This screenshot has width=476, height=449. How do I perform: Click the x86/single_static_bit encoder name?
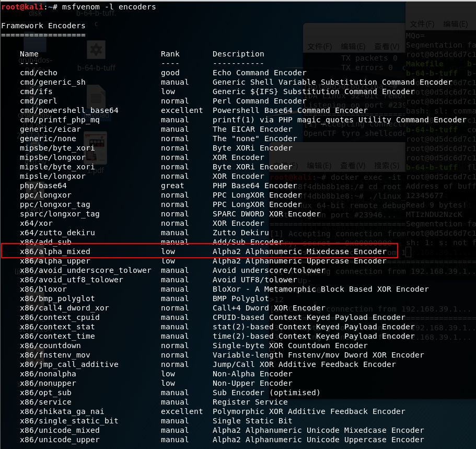69,421
